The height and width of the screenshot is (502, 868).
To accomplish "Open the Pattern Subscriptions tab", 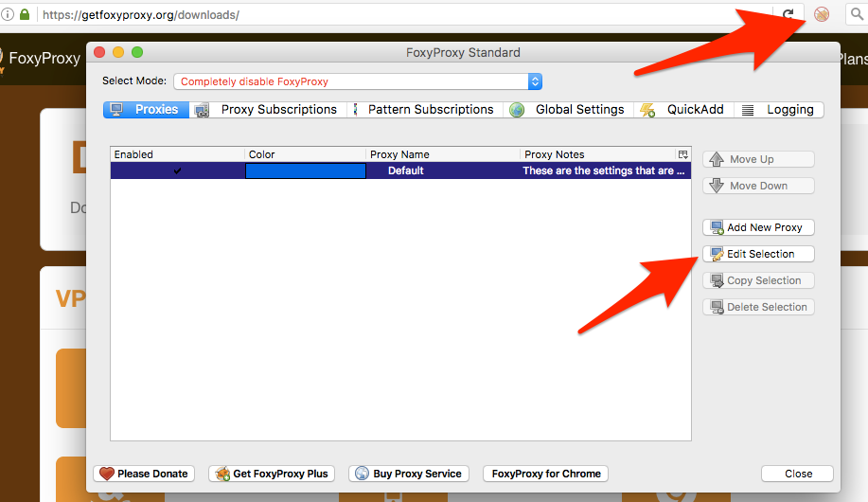I will [425, 110].
